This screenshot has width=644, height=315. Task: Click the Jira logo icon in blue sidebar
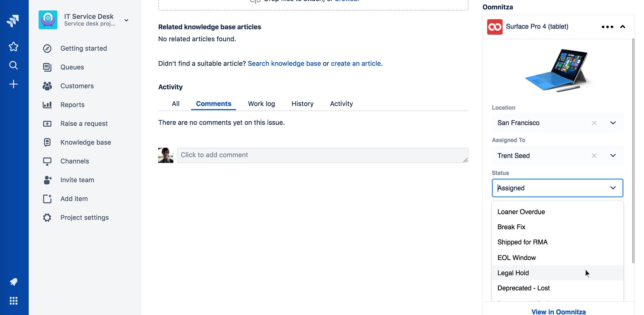(x=13, y=21)
